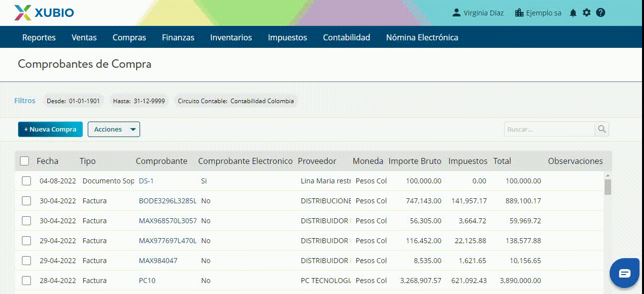
Task: Sort by the Total column header
Action: click(502, 161)
